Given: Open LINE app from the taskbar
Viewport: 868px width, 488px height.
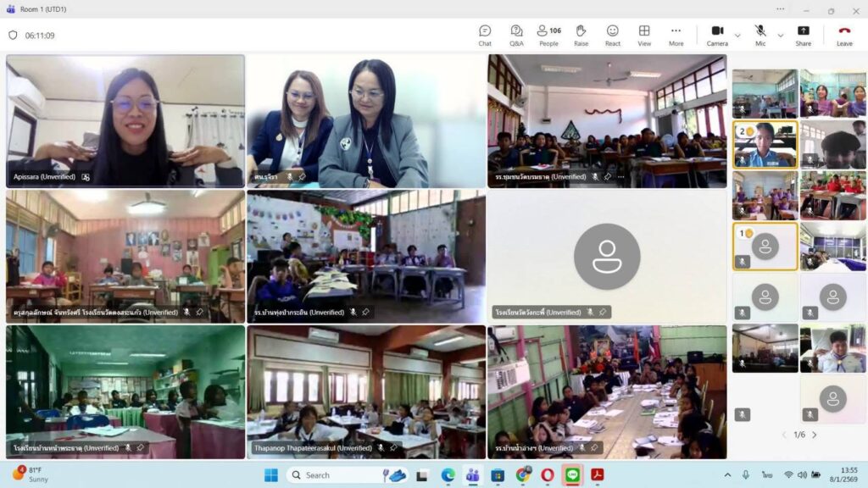Looking at the screenshot, I should (x=572, y=475).
